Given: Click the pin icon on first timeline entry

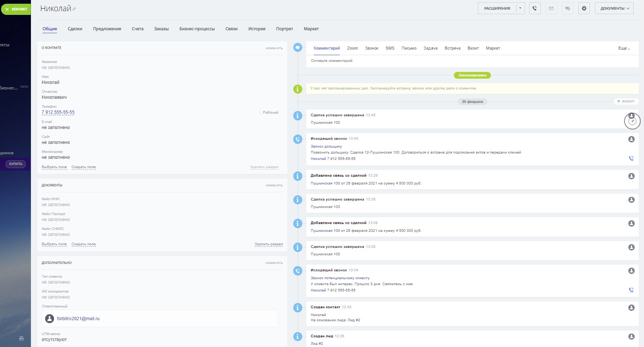Looking at the screenshot, I should [632, 122].
